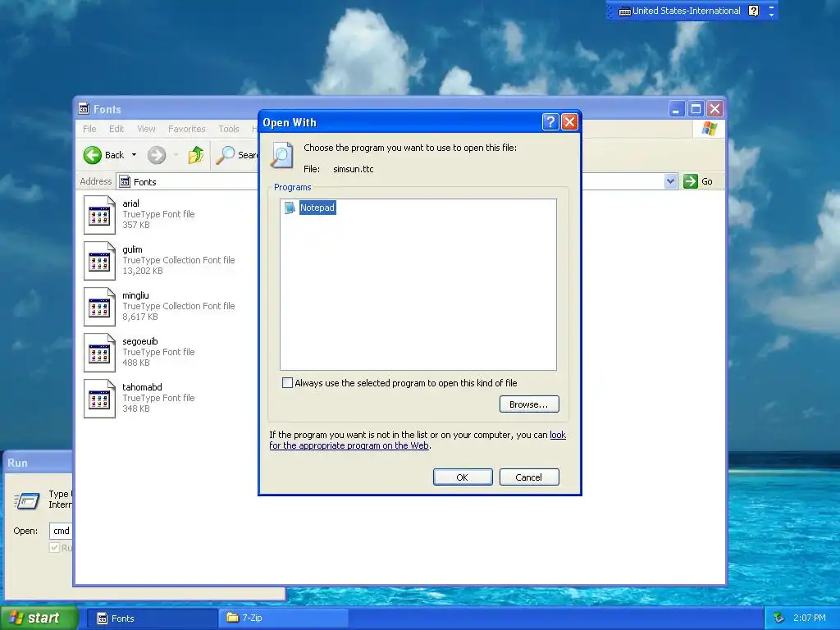Viewport: 840px width, 630px height.
Task: Click the gulim file name
Action: (132, 249)
